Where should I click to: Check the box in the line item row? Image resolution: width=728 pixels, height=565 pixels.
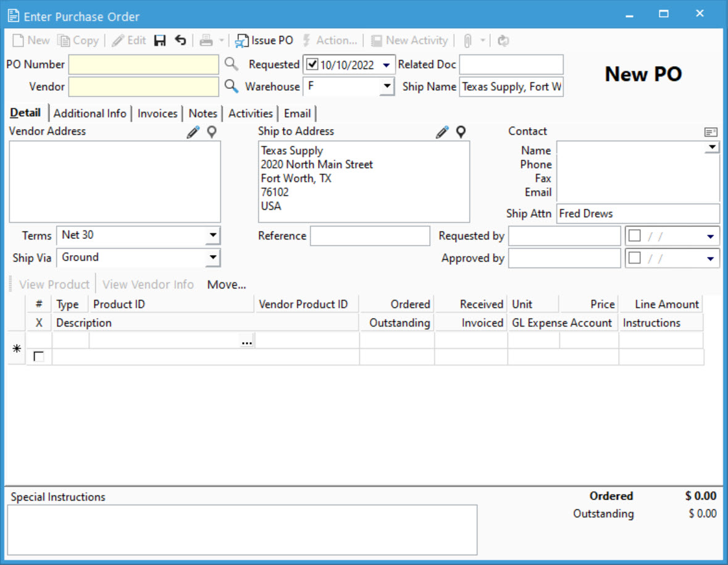tap(38, 355)
